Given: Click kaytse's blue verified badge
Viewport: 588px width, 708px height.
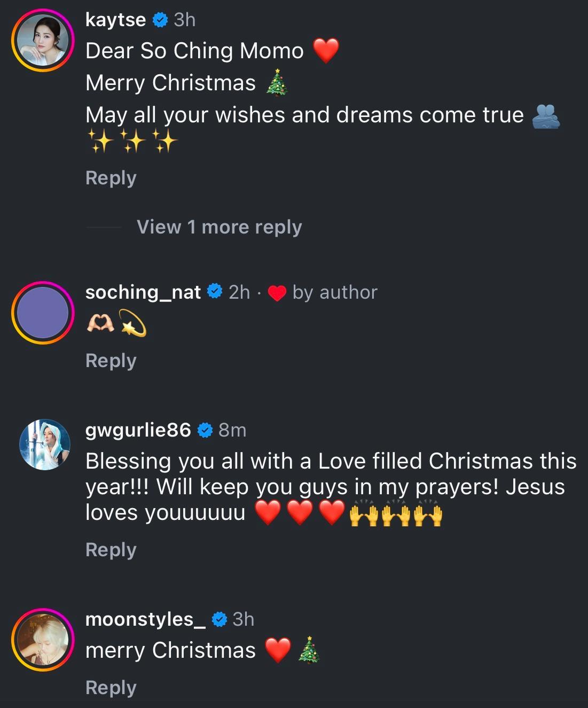Looking at the screenshot, I should point(160,20).
